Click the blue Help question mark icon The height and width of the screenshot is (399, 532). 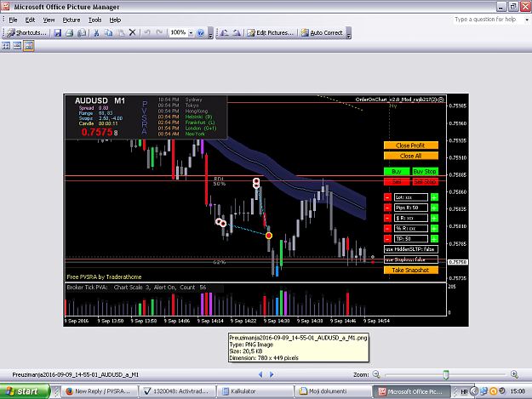[201, 32]
